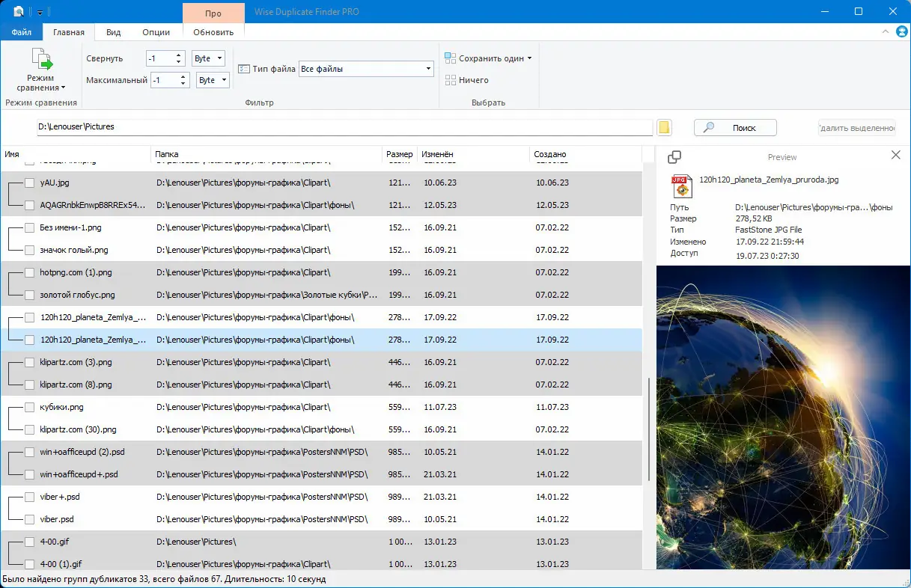Expand the Сохранить один dropdown
The image size is (911, 588).
(529, 58)
